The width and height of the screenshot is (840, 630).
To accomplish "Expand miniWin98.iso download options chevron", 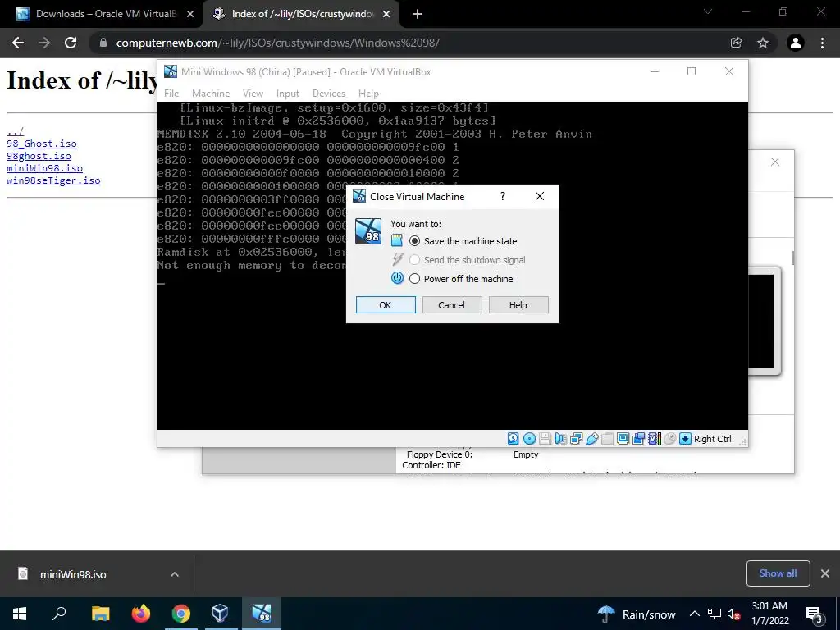I will coord(175,574).
